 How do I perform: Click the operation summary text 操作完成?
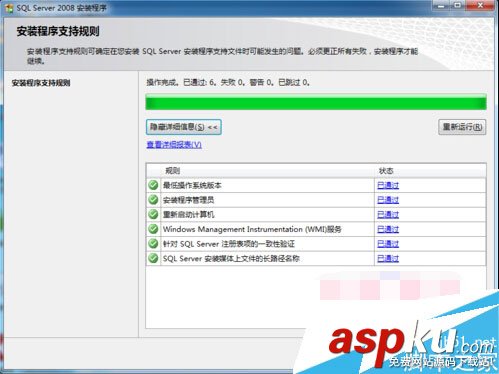[x=228, y=82]
